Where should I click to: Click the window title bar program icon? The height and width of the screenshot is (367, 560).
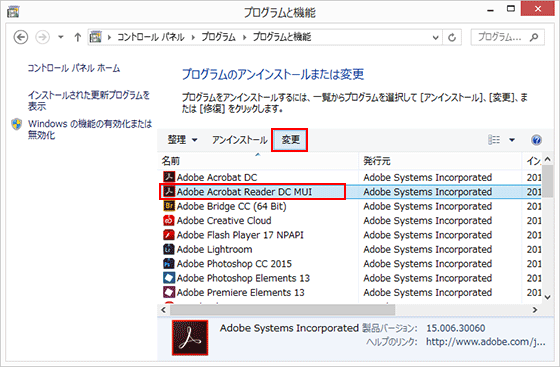pyautogui.click(x=13, y=12)
